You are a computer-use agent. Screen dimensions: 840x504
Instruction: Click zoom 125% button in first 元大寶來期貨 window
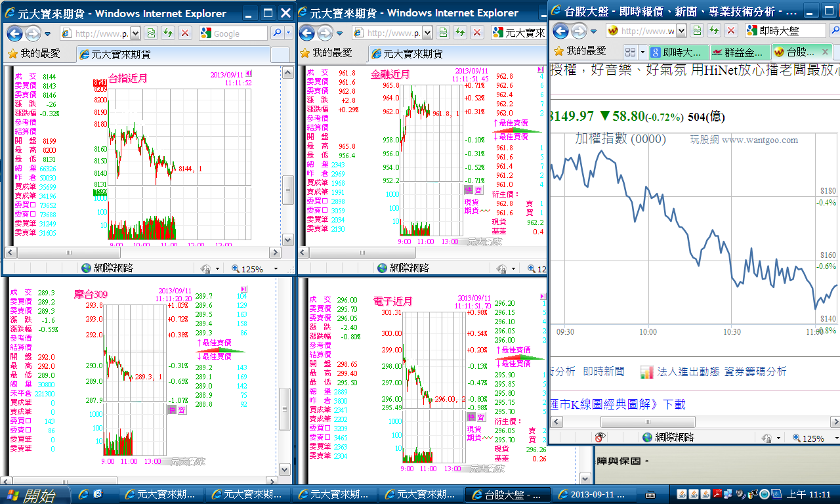(x=247, y=268)
